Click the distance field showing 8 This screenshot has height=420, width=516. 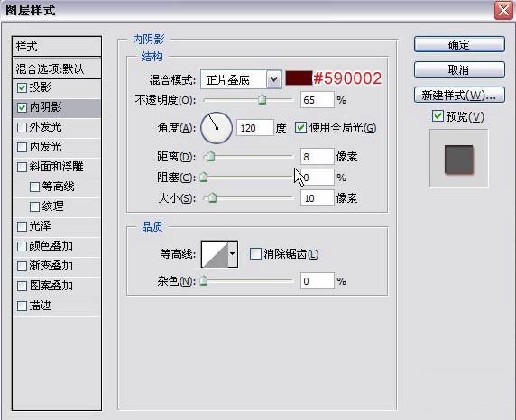click(x=318, y=157)
